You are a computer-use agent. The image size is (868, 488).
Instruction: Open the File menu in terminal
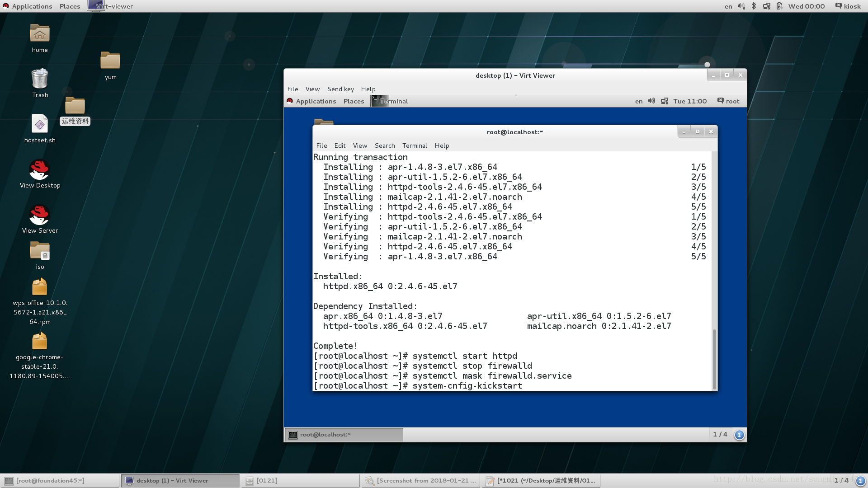point(321,145)
